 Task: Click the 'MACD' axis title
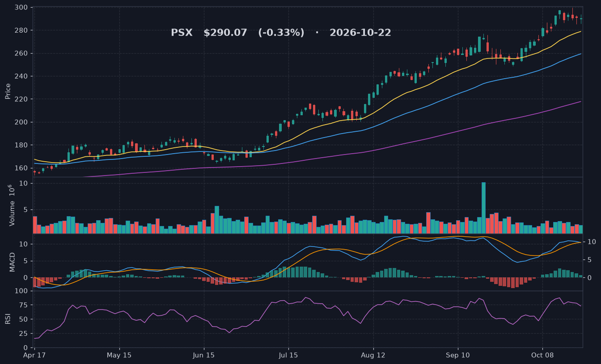pos(13,262)
